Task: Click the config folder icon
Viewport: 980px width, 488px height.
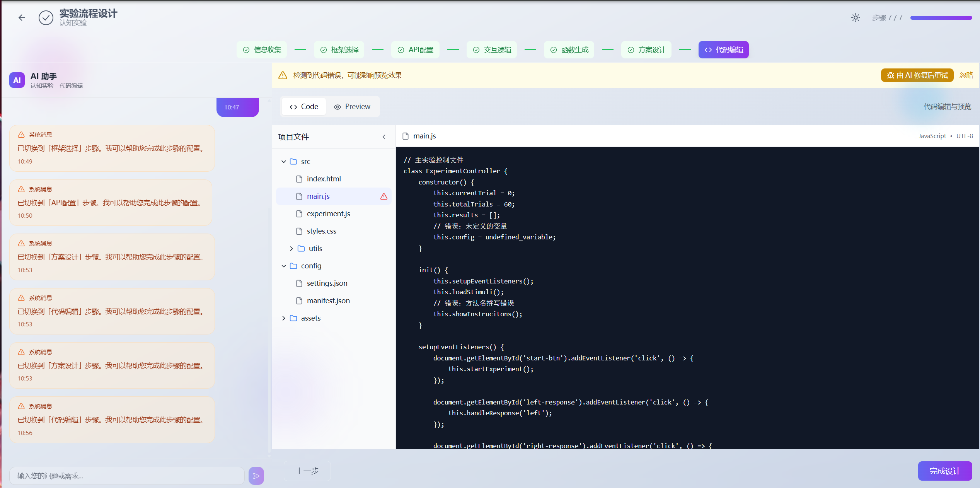Action: pyautogui.click(x=293, y=266)
